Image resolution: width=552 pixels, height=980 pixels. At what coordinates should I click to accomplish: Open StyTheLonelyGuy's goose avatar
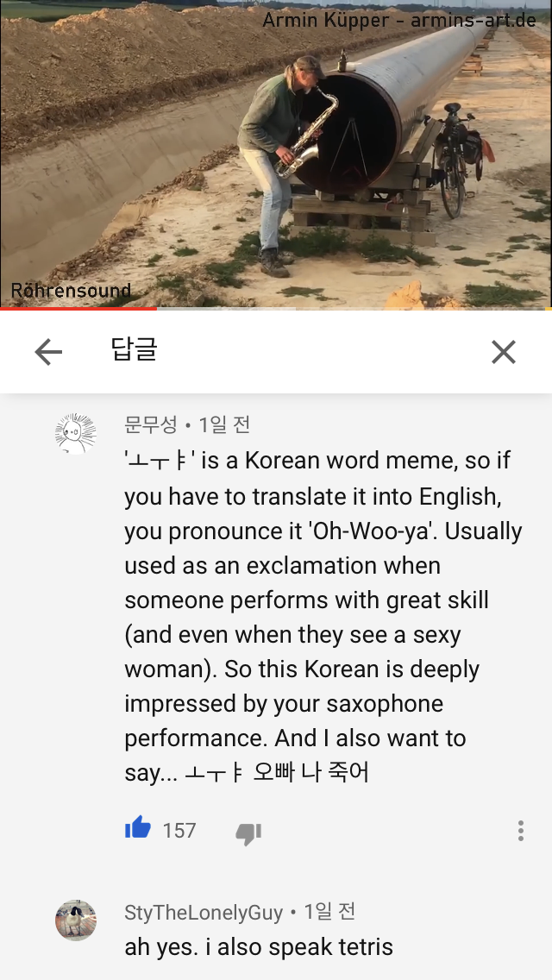76,920
